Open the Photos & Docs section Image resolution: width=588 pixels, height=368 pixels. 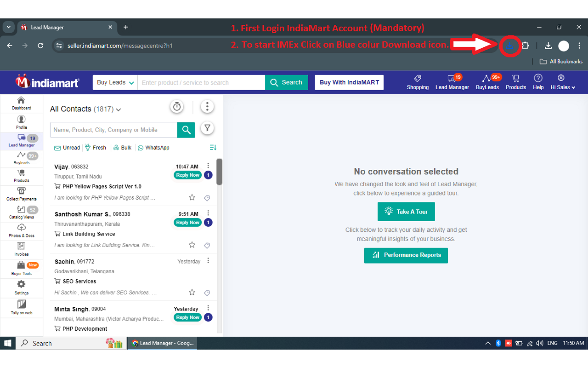[21, 231]
